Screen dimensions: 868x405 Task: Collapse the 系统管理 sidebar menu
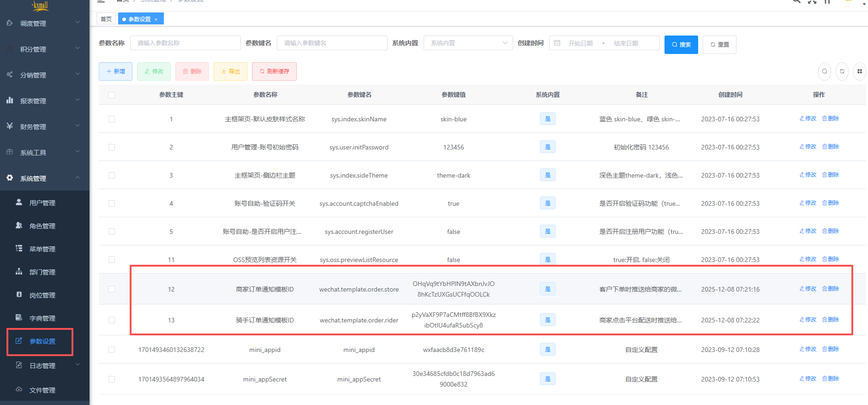click(x=45, y=178)
